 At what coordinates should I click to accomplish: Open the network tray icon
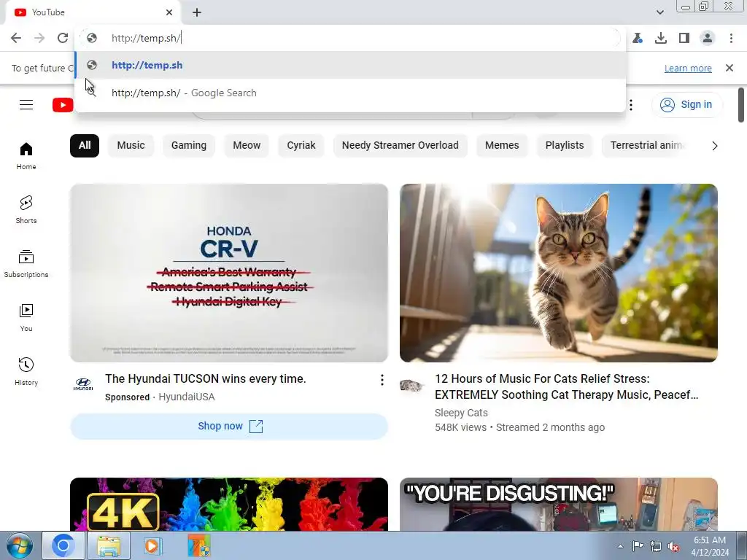(656, 546)
